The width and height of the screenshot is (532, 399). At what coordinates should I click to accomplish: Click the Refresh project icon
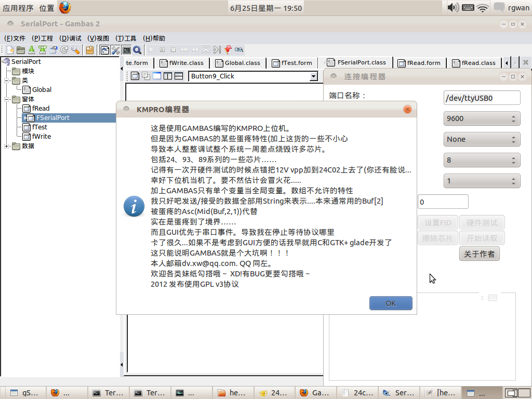coord(64,50)
